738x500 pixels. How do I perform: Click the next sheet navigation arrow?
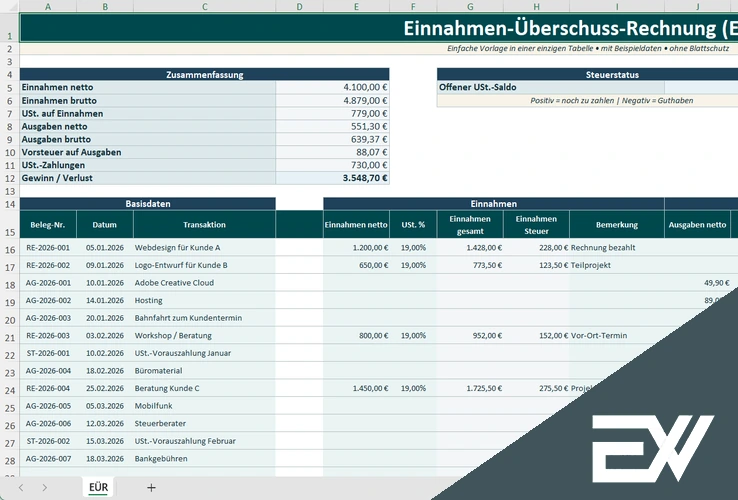coord(45,487)
